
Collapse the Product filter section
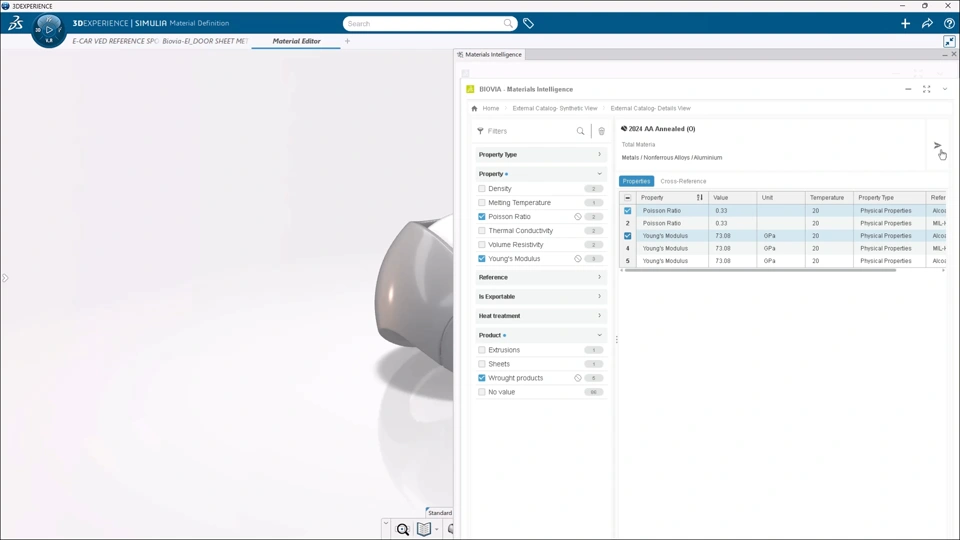pos(541,336)
